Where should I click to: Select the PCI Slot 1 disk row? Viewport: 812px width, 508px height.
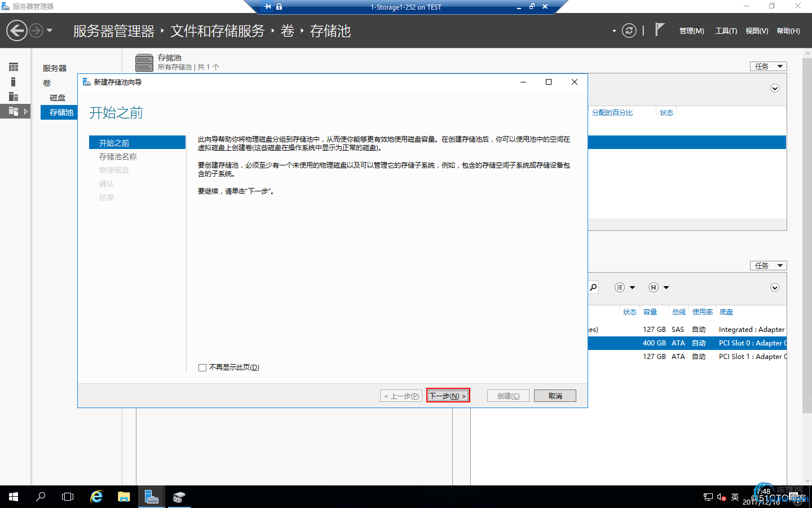(x=687, y=357)
